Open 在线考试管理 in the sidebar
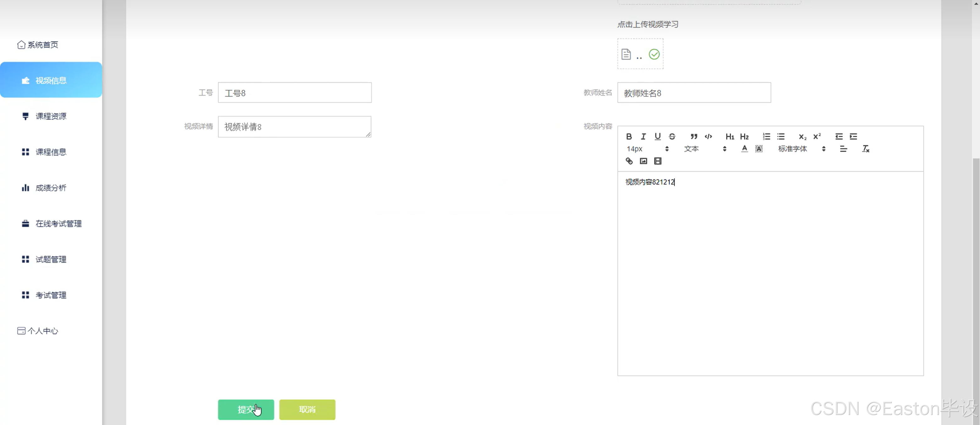 (51, 224)
